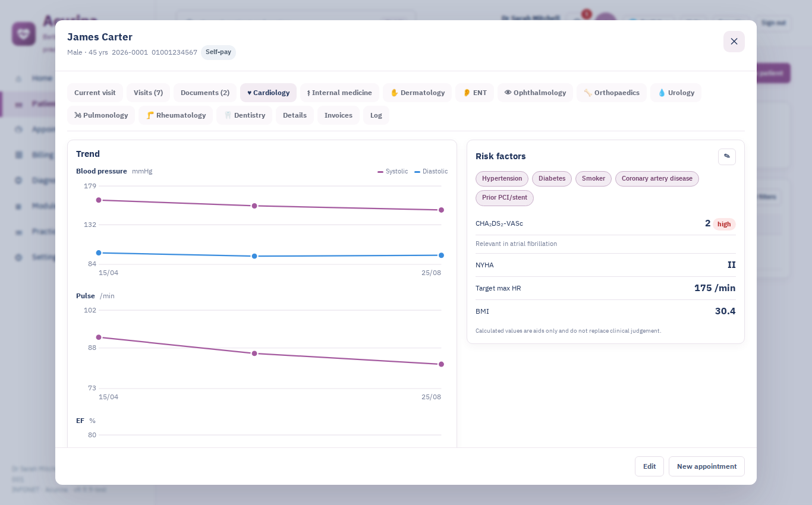This screenshot has height=505, width=812.
Task: Click the middle pulse chart data point
Action: 254,353
